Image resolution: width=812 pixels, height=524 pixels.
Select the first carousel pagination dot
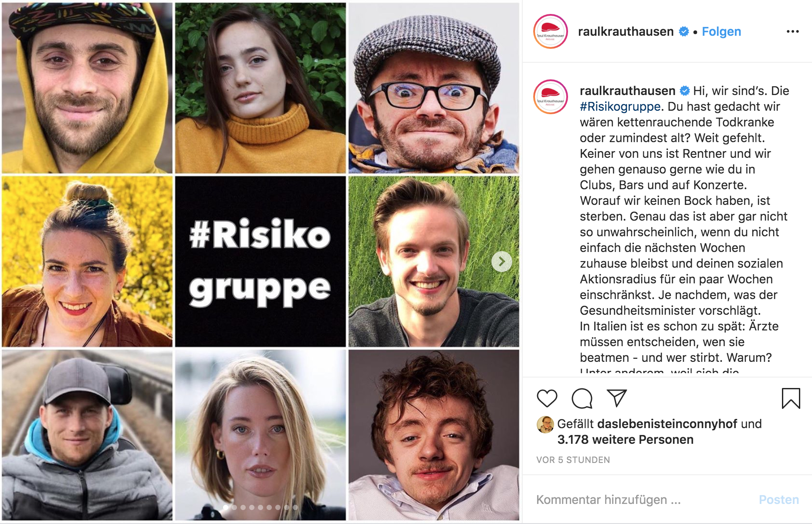226,507
